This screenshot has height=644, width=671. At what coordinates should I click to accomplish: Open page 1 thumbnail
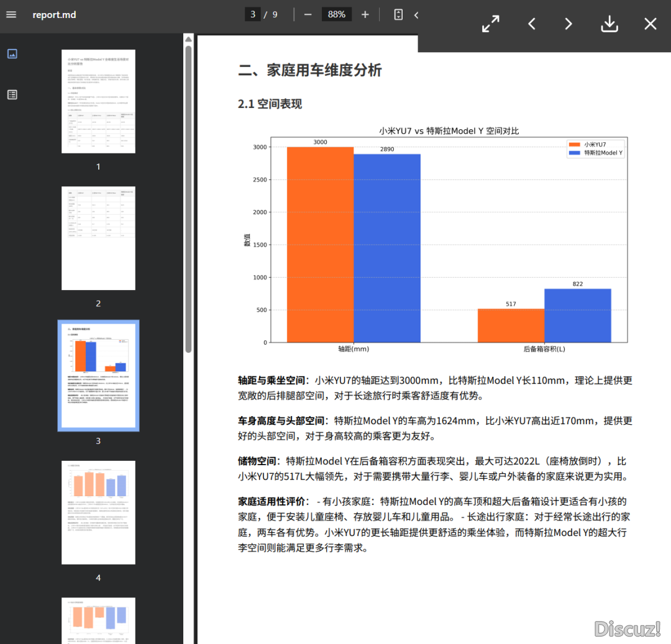[x=98, y=101]
